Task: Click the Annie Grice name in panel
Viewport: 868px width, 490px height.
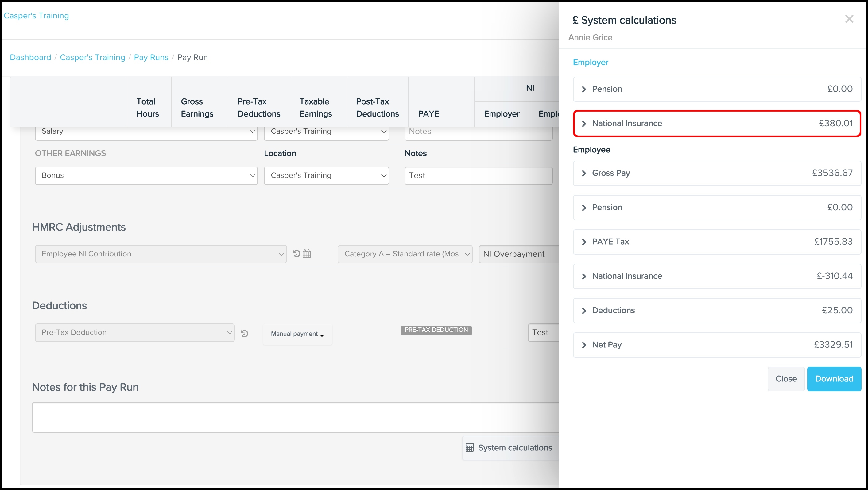Action: 590,37
